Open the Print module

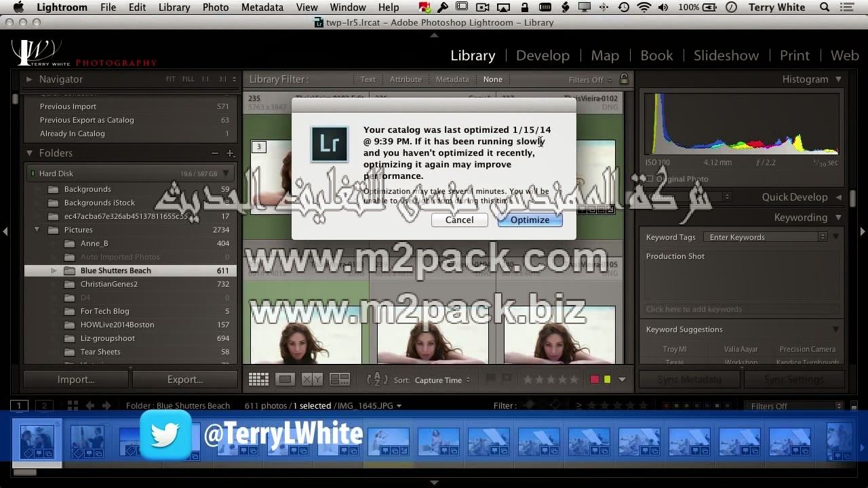click(x=795, y=56)
